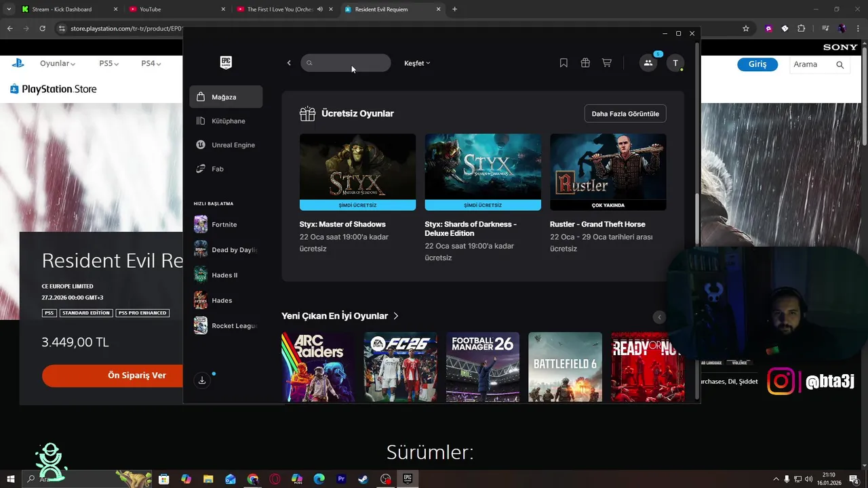Viewport: 868px width, 488px height.
Task: Expand the PS5 menu on PlayStation site
Action: tap(108, 63)
